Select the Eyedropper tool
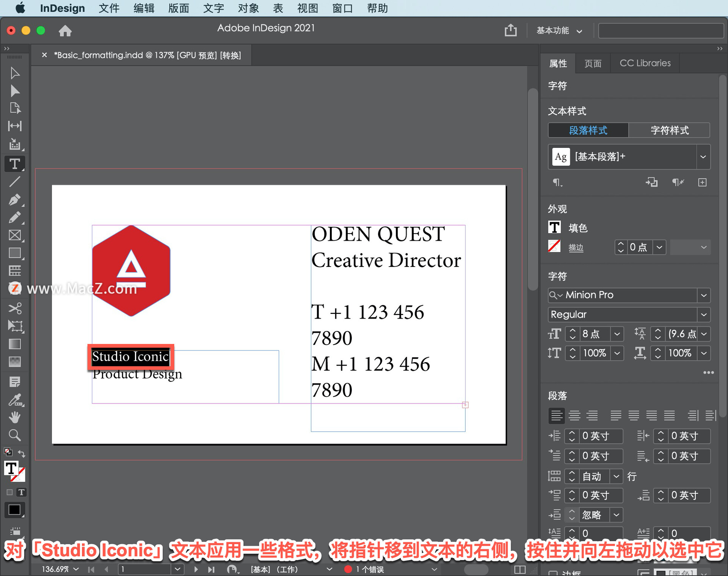Screen dimensions: 728x576 (x=15, y=399)
